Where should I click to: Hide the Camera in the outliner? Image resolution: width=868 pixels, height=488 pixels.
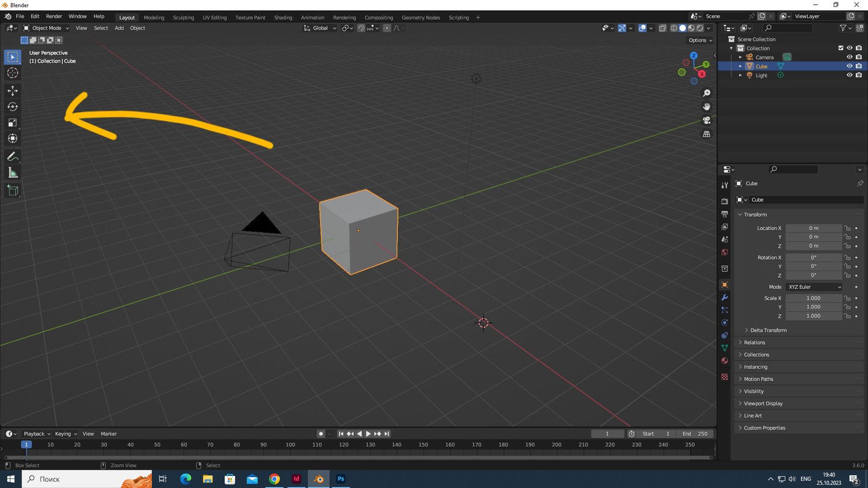tap(849, 57)
